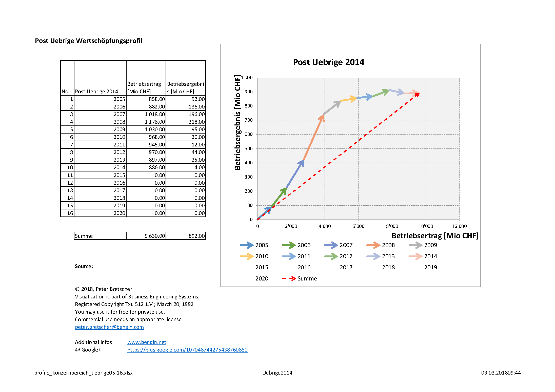This screenshot has height=392, width=555.
Task: Click the year 2009 table cell
Action: [100, 129]
